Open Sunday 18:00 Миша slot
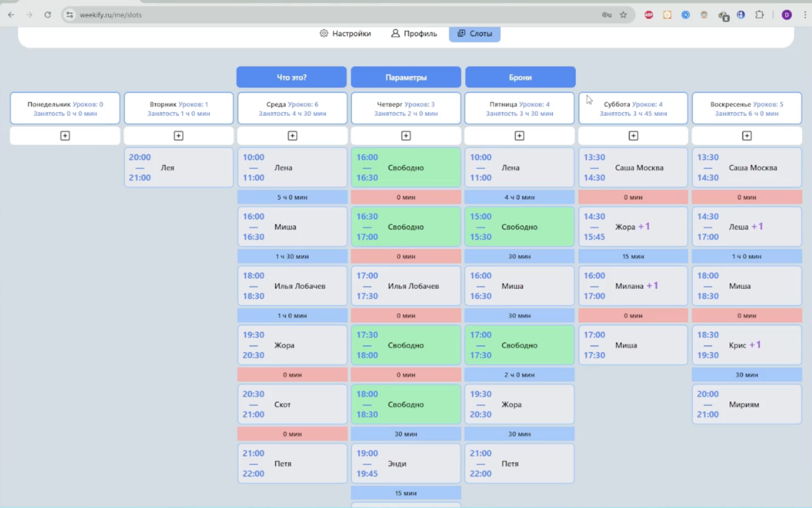This screenshot has height=508, width=812. click(x=747, y=286)
